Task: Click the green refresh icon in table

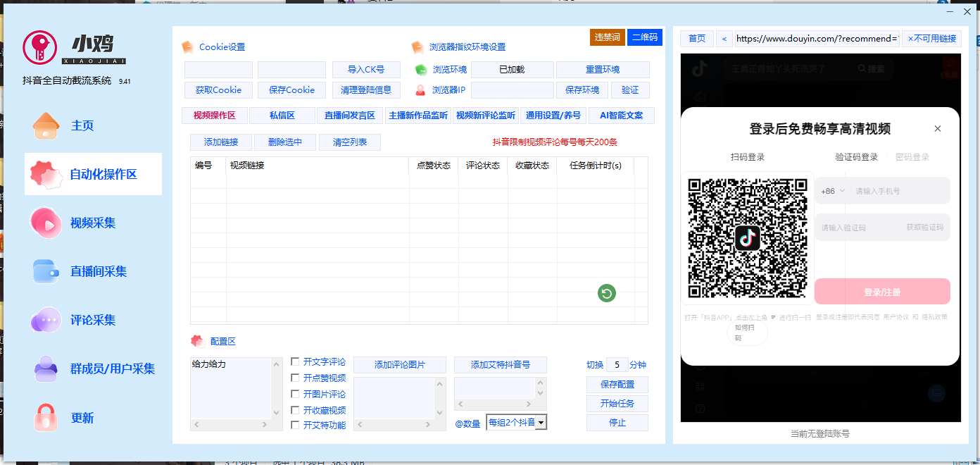Action: [x=606, y=293]
